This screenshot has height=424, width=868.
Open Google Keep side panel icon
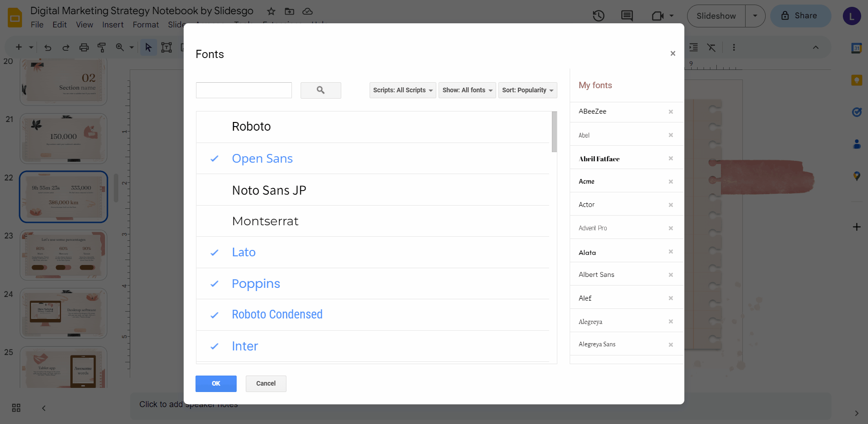(x=857, y=80)
